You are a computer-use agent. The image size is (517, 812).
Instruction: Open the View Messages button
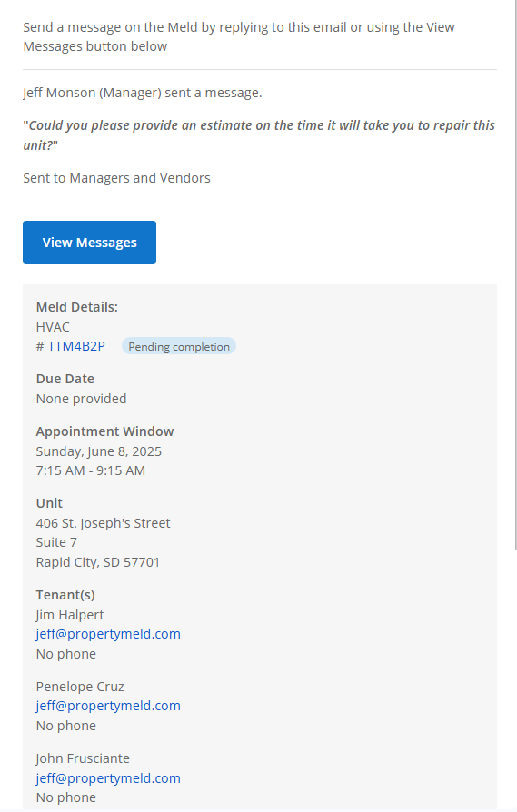tap(89, 243)
